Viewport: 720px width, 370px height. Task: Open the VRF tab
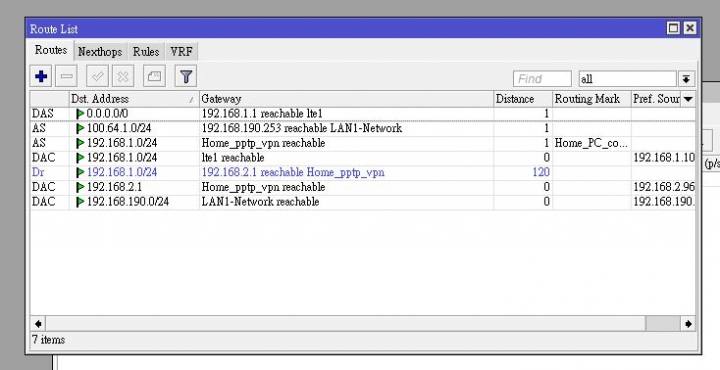pos(181,52)
